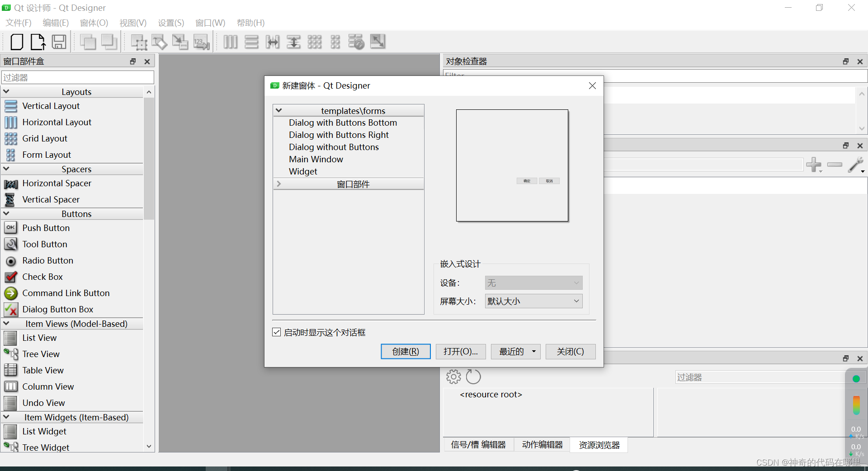This screenshot has width=868, height=471.
Task: Switch to 信号/槽 编辑器 tab
Action: 478,445
